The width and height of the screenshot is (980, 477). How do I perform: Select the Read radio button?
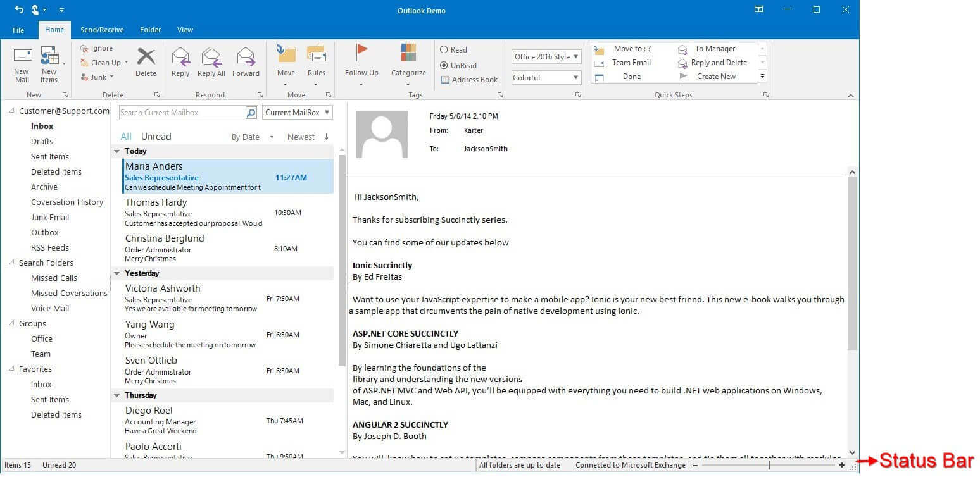[x=444, y=50]
